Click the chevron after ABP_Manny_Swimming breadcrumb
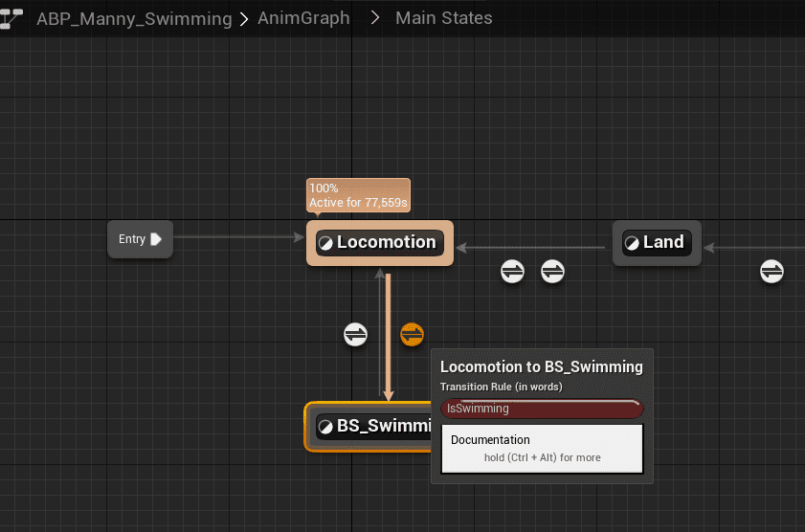The image size is (805, 532). click(244, 19)
